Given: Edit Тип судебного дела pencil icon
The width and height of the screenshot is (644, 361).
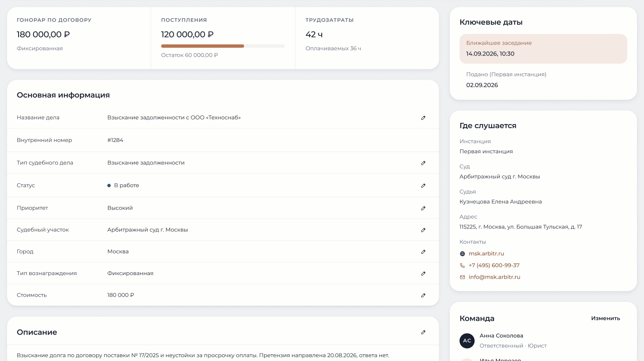Looking at the screenshot, I should tap(423, 163).
